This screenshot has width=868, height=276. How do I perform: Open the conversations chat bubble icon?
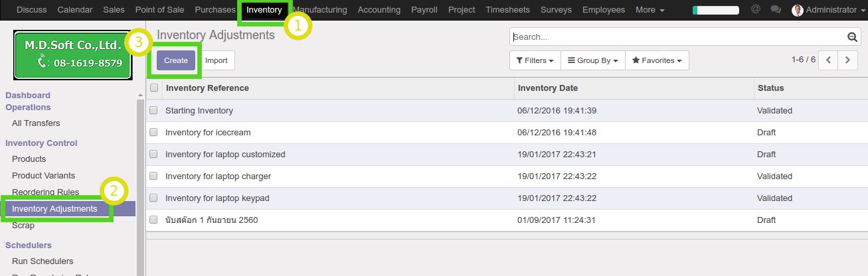(775, 9)
